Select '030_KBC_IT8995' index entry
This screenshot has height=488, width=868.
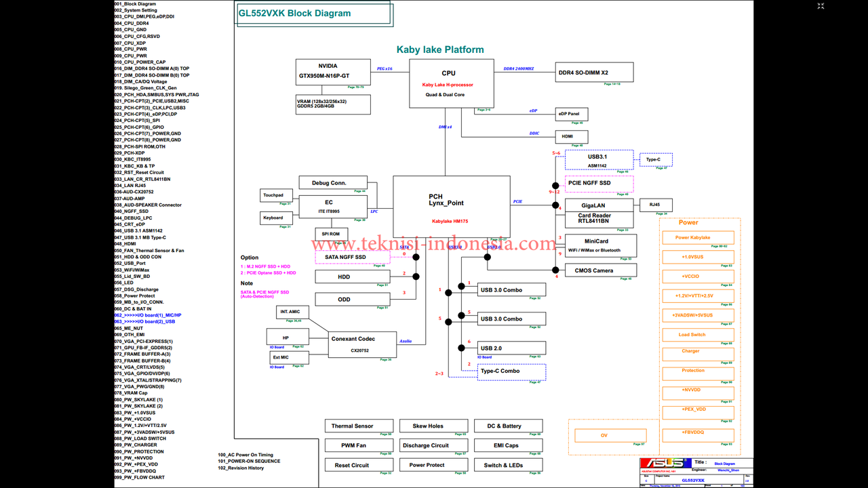click(x=132, y=159)
